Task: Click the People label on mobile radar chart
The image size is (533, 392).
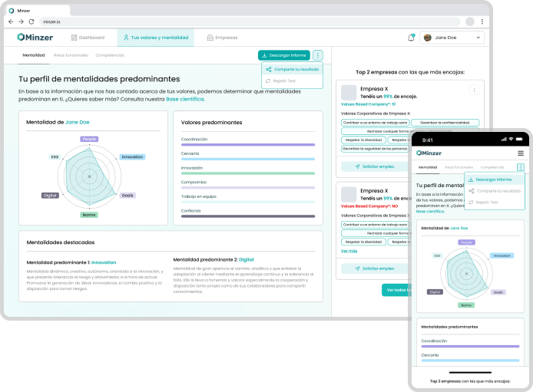Action: coord(466,242)
